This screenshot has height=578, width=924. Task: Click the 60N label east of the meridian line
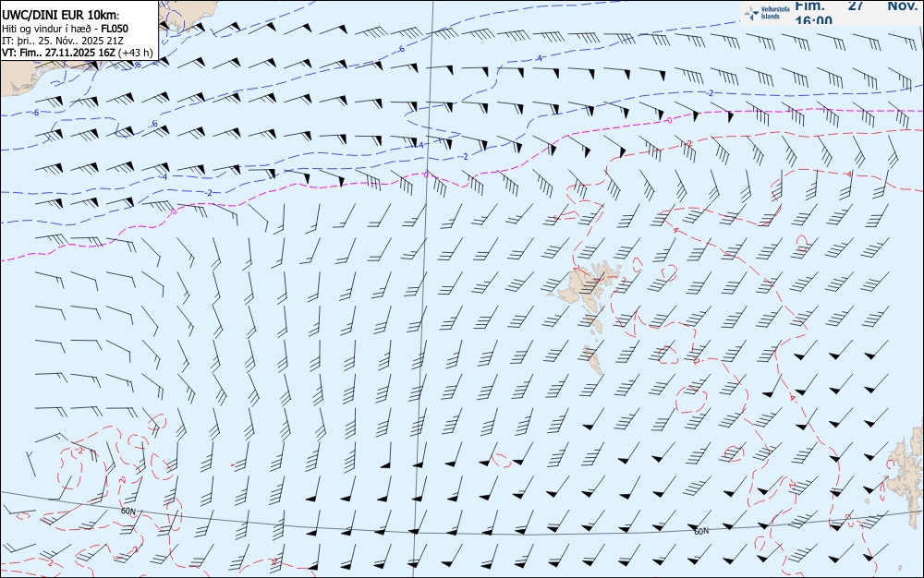pyautogui.click(x=701, y=532)
